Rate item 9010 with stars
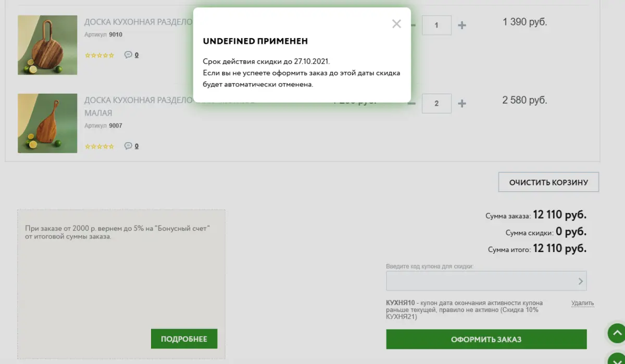Viewport: 625px width, 364px height. click(99, 55)
